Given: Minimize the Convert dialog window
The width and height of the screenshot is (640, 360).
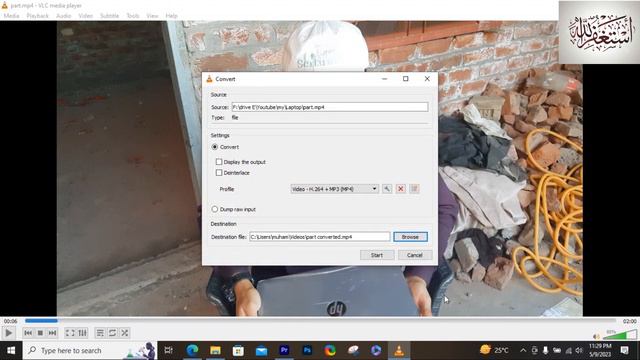Looking at the screenshot, I should point(384,79).
